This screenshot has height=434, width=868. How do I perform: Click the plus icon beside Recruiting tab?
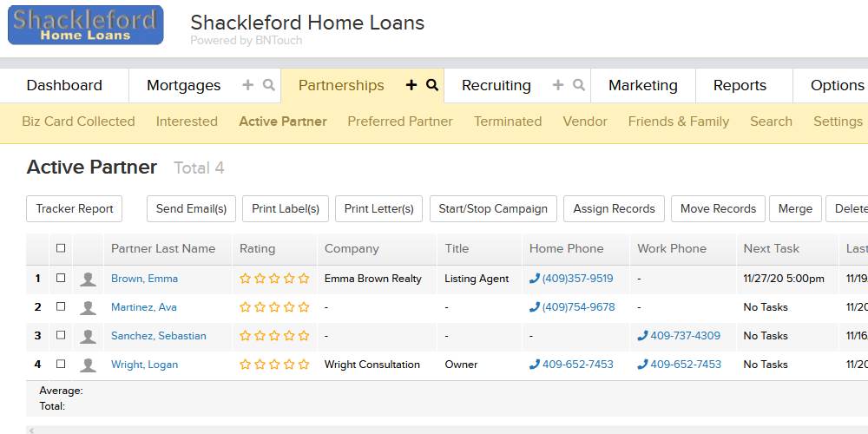pyautogui.click(x=558, y=85)
